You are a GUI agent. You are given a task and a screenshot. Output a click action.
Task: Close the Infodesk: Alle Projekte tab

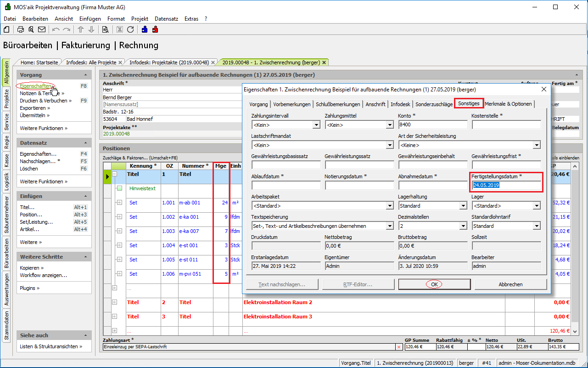pos(120,62)
